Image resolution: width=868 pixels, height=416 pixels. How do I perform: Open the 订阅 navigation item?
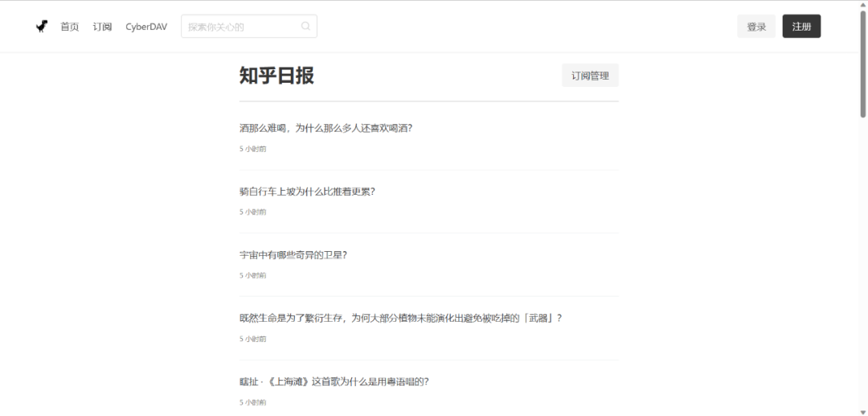[102, 27]
